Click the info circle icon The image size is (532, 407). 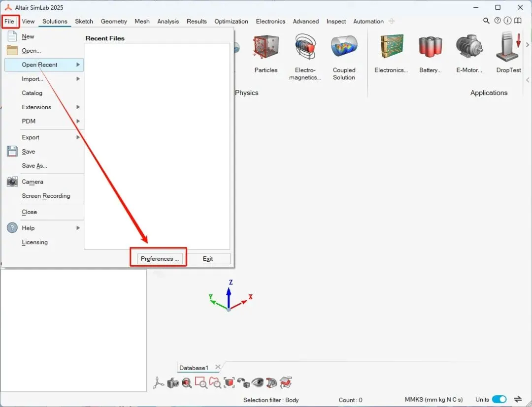(507, 21)
